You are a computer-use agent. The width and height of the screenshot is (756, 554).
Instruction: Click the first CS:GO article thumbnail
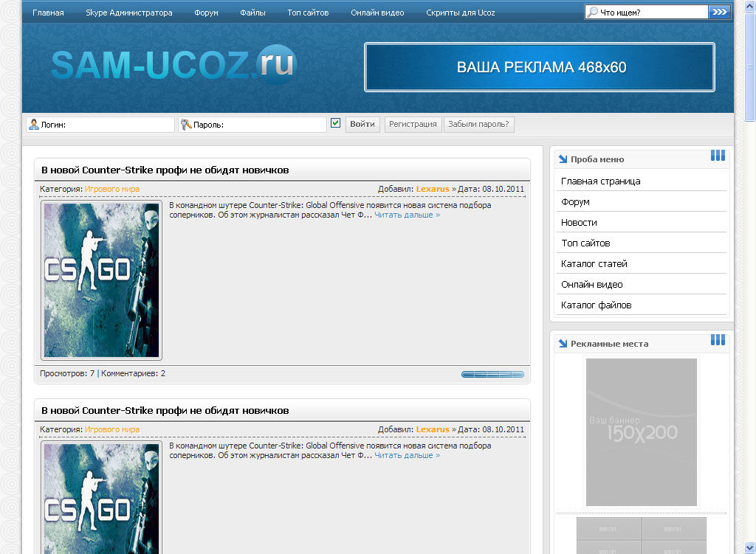[101, 280]
